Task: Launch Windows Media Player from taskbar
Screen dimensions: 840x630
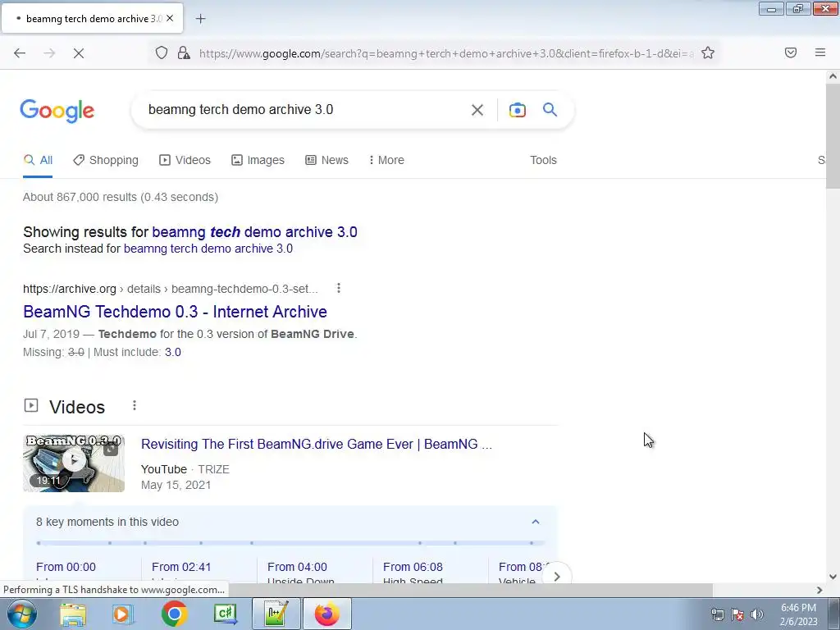Action: (123, 614)
